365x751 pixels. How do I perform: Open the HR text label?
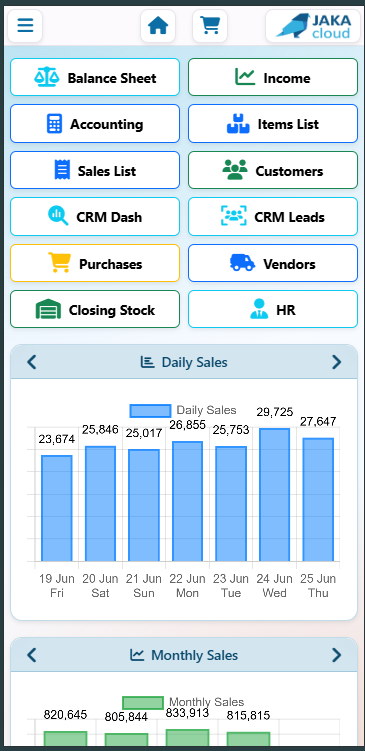286,310
